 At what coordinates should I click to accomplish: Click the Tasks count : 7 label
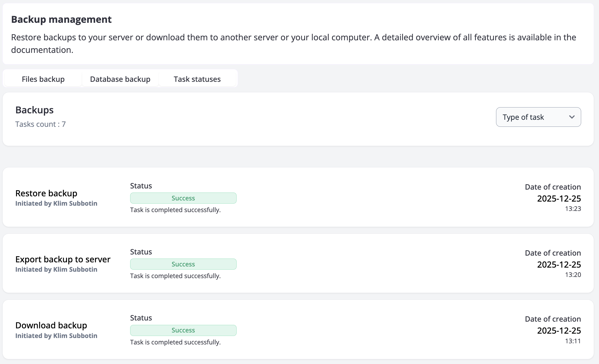point(40,124)
